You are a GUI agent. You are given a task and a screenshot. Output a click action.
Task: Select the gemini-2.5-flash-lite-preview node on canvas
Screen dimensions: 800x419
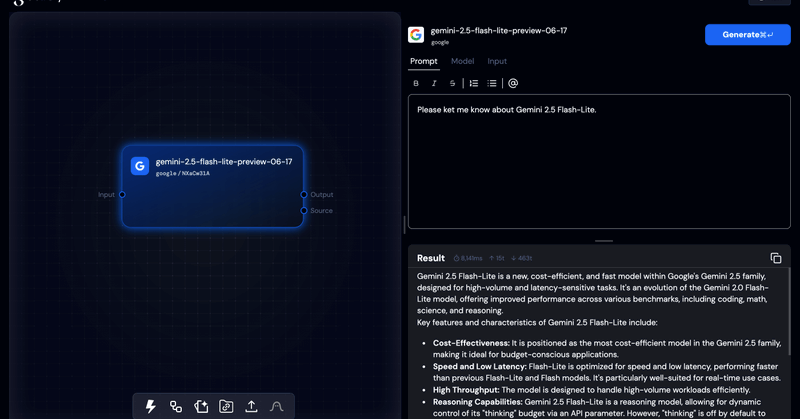[x=213, y=186]
